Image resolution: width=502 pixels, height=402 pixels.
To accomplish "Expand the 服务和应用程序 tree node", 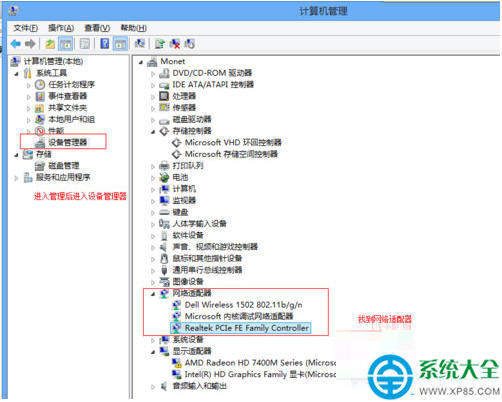I will pos(16,178).
